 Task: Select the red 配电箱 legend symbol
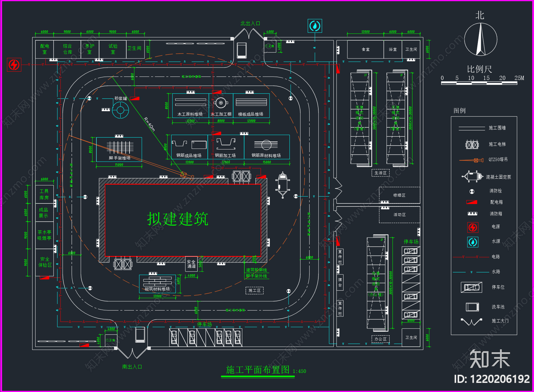[x=472, y=202]
